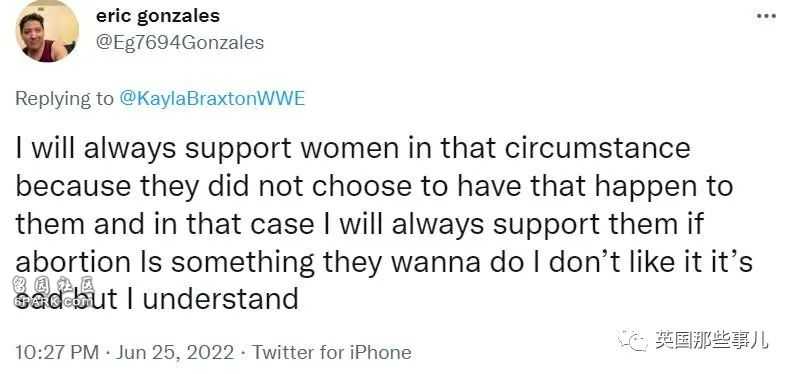Open the three-dot more options menu
The width and height of the screenshot is (794, 374).
(766, 16)
